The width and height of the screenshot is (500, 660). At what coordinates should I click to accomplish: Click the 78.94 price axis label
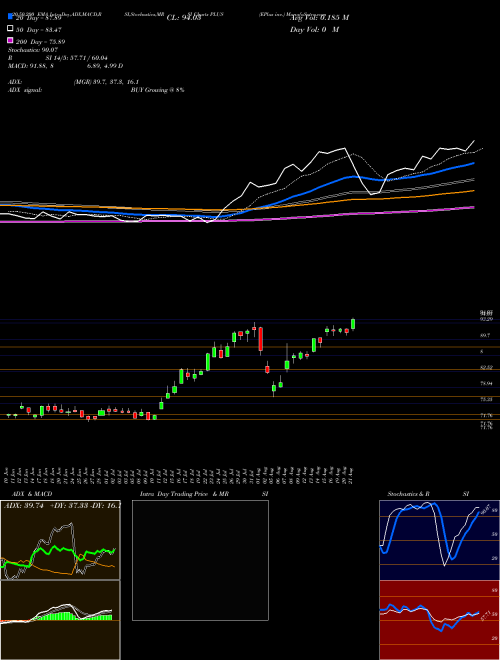487,383
